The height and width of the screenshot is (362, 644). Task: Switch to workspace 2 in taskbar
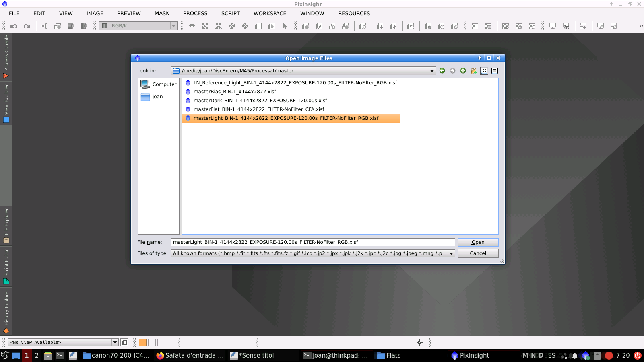click(x=37, y=355)
